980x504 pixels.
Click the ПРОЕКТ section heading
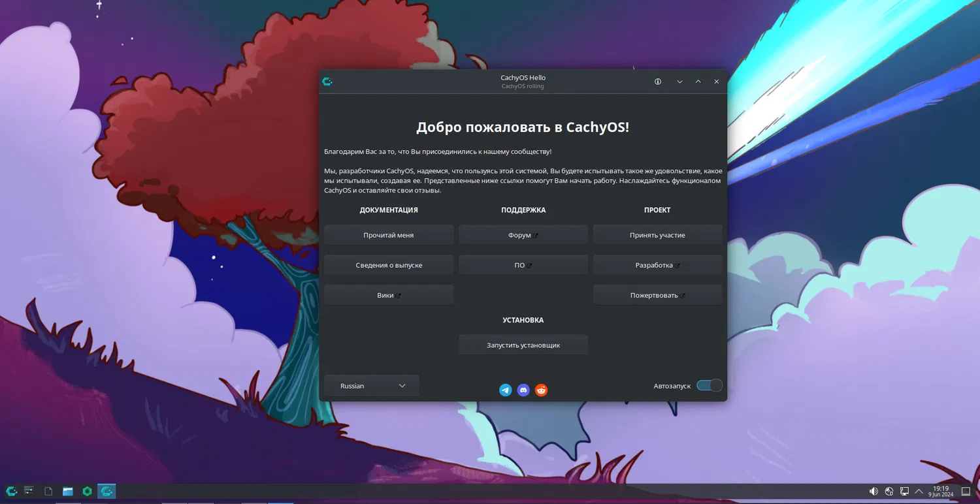tap(657, 210)
